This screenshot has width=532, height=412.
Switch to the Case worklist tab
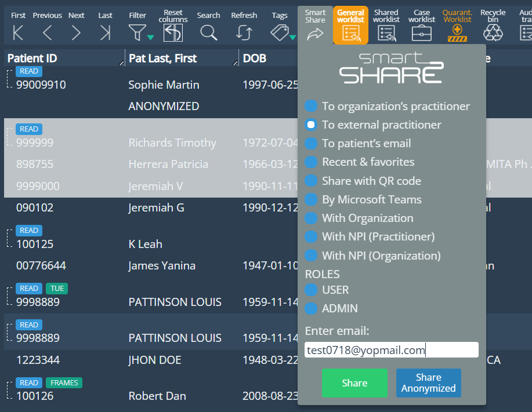[x=422, y=25]
